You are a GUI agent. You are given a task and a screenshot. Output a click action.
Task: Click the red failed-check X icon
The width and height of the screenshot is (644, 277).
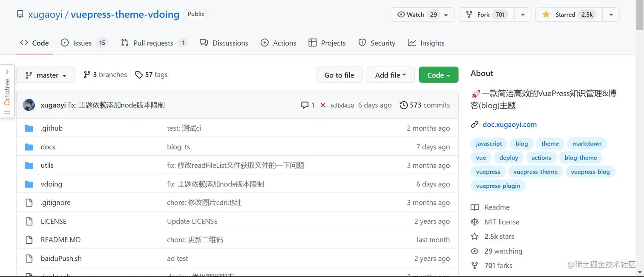[323, 105]
